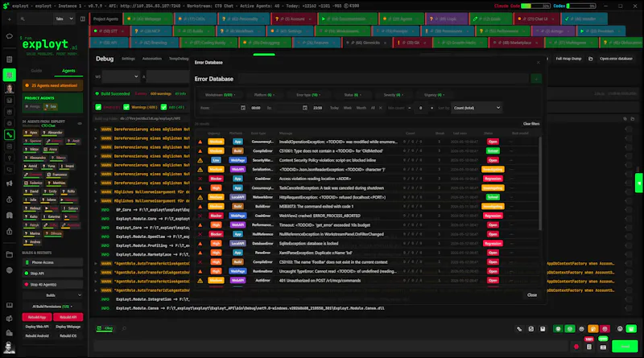Toggle the Phone Access switch
This screenshot has height=358, width=644.
[x=52, y=262]
